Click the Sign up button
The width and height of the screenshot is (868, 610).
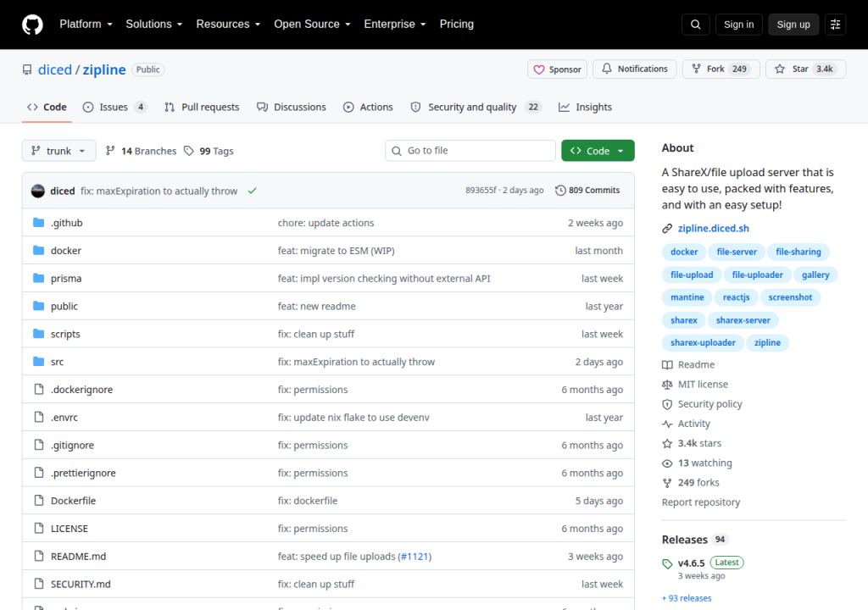(x=793, y=25)
